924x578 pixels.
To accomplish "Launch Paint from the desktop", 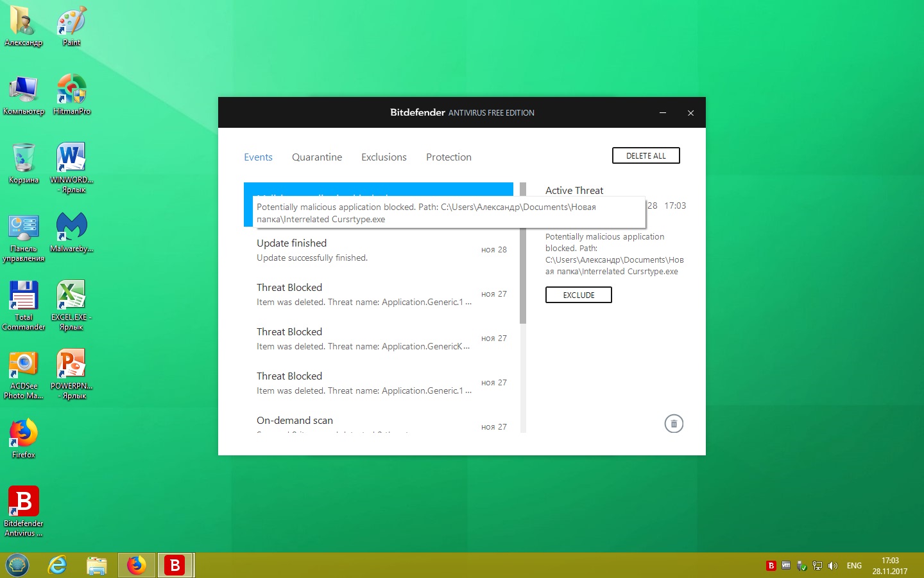I will click(71, 26).
